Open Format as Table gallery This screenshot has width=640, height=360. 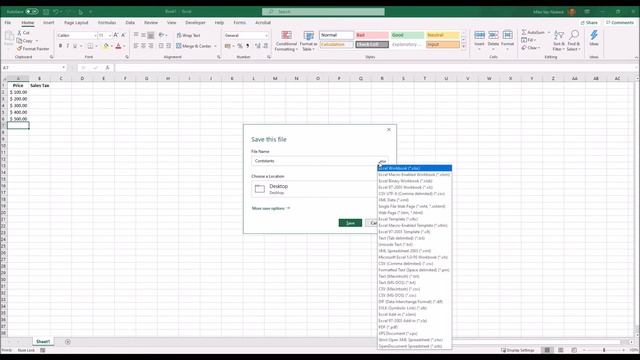click(309, 41)
